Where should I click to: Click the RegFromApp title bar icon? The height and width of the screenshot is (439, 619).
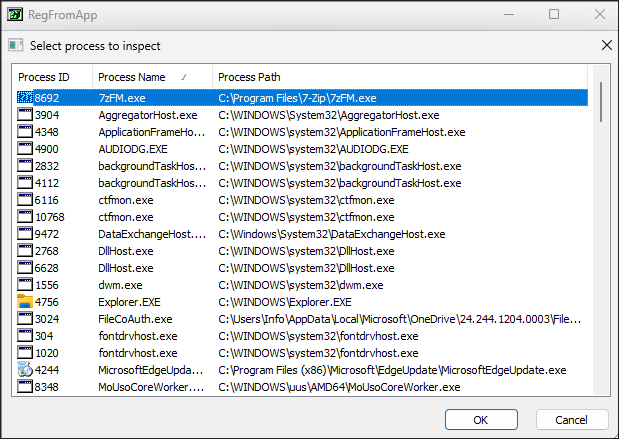click(16, 15)
